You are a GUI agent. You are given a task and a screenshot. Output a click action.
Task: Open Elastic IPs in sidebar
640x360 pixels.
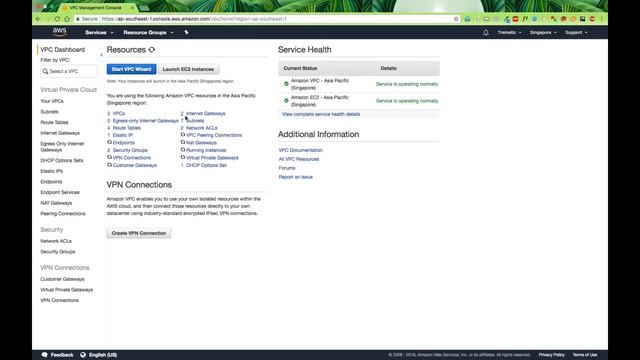[51, 171]
